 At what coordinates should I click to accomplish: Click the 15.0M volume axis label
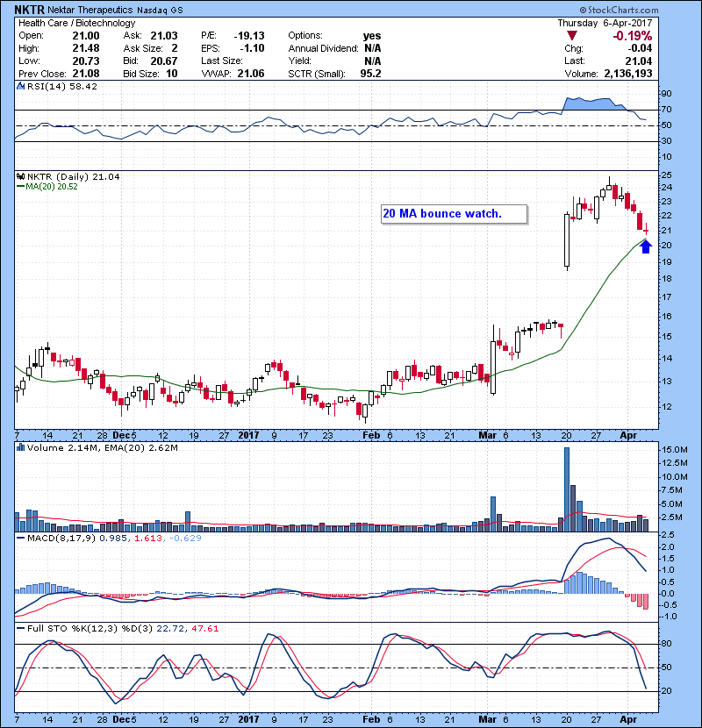(x=675, y=450)
